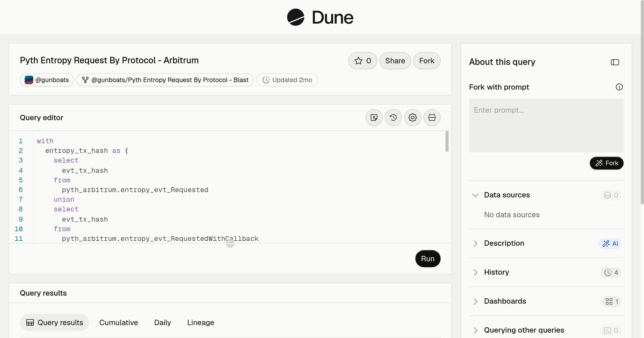
Task: Click the History count badge showing 4
Action: [x=611, y=272]
